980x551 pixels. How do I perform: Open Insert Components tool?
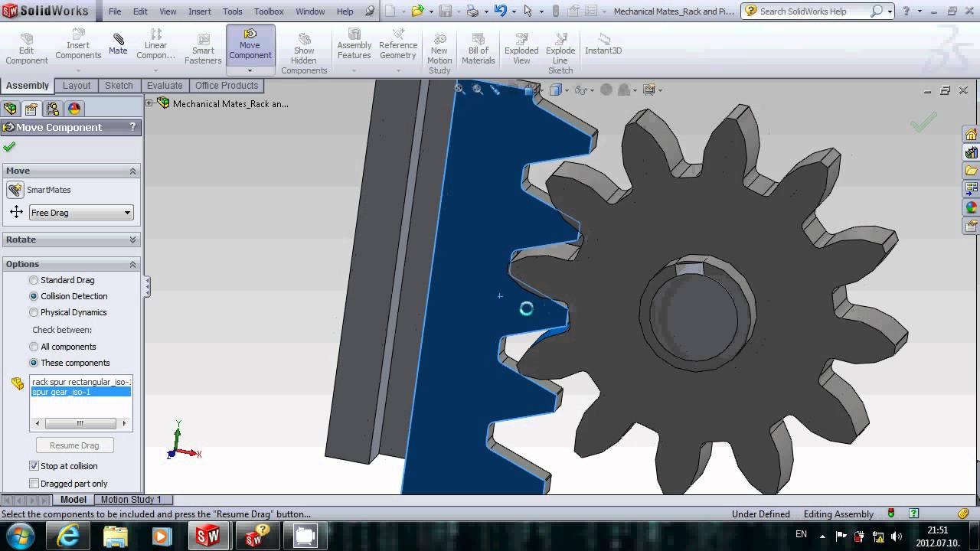click(x=78, y=45)
